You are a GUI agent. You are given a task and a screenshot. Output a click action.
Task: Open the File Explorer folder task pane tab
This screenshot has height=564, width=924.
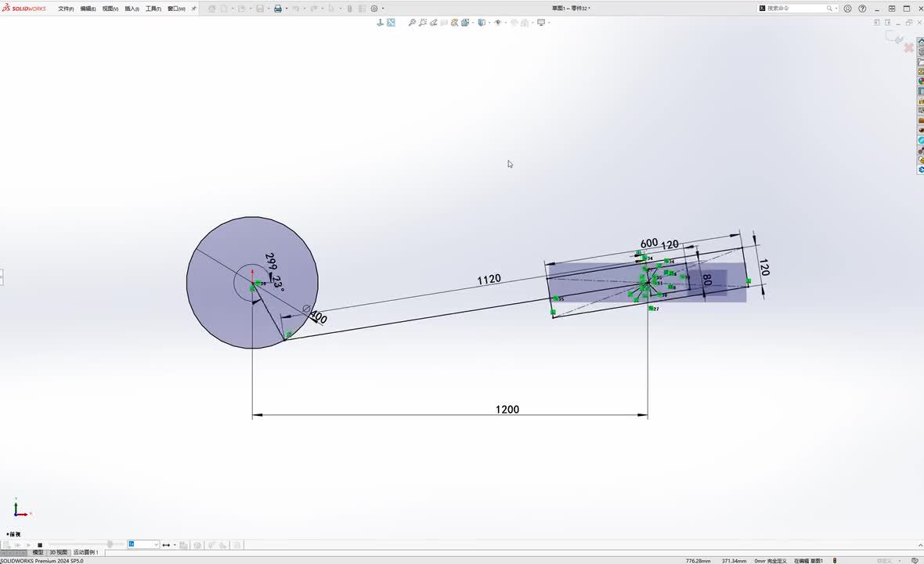coord(920,62)
